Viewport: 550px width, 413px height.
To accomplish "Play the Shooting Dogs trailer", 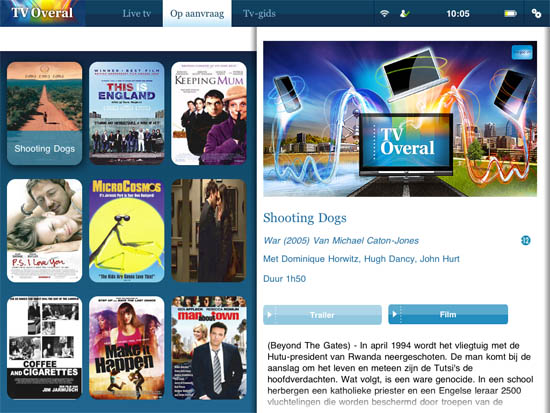I will pos(322,315).
